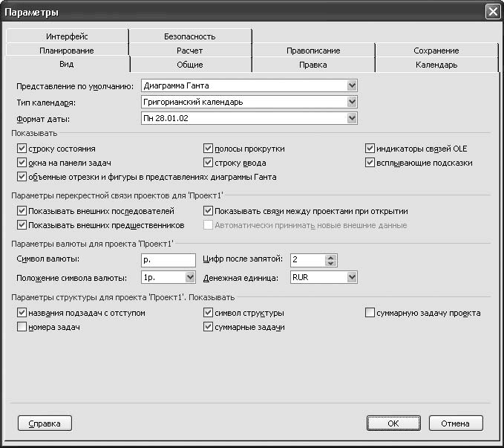The image size is (504, 448).
Task: Disable индикаторы связей OLE checkbox
Action: tap(370, 149)
